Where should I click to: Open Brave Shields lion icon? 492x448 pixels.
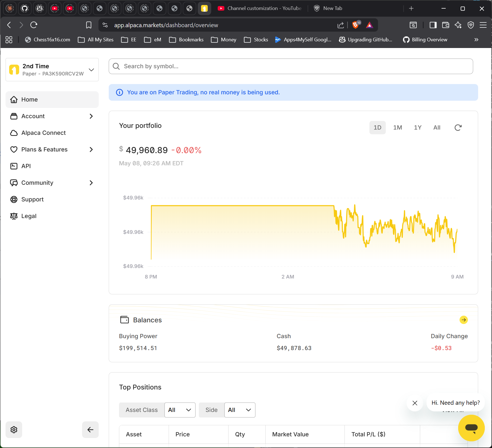356,25
